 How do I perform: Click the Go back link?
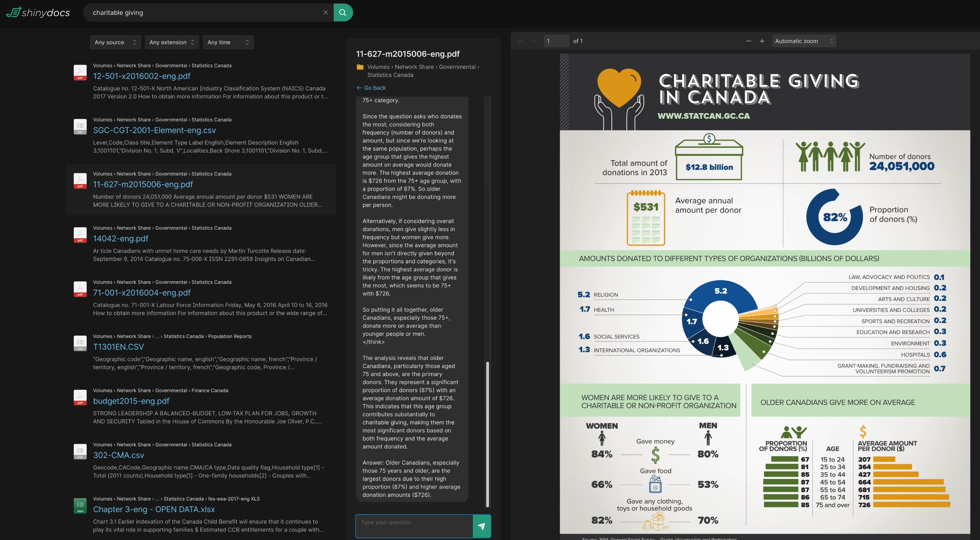tap(371, 88)
